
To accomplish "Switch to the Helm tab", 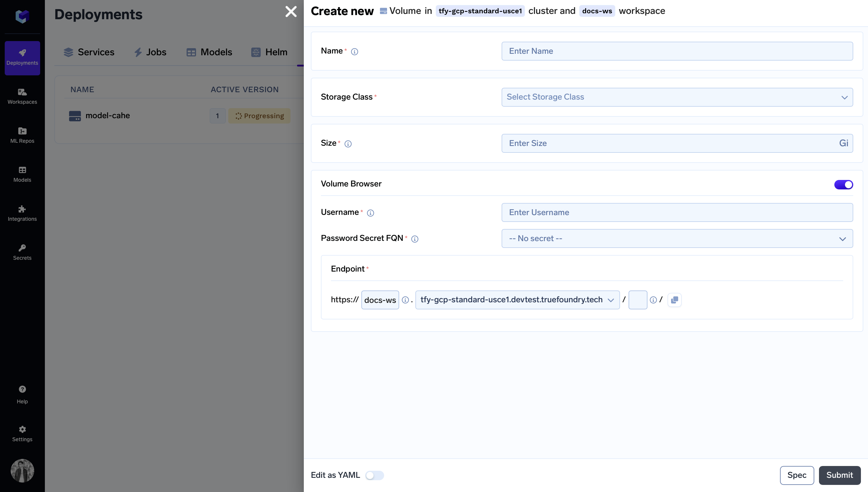I will [x=269, y=52].
